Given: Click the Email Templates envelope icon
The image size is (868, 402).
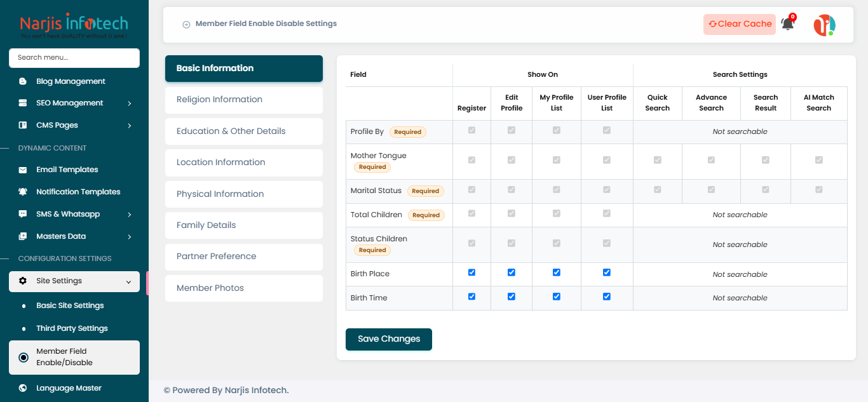Looking at the screenshot, I should click(x=23, y=170).
